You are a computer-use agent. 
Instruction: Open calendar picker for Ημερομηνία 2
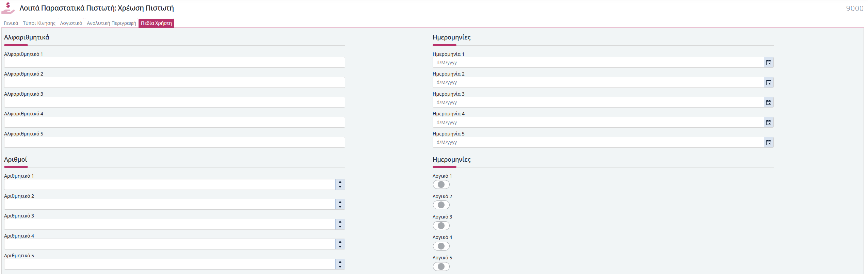pyautogui.click(x=769, y=82)
